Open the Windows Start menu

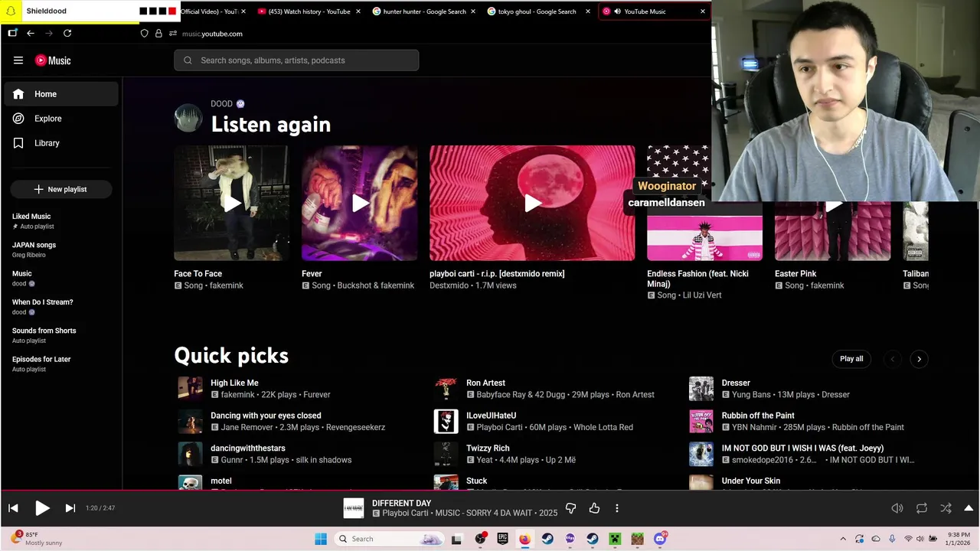click(321, 539)
